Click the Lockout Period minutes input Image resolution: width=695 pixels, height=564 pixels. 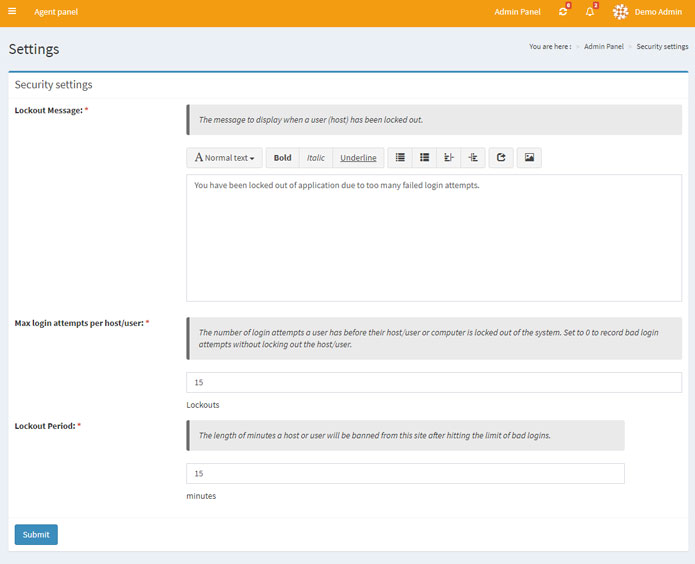(405, 473)
